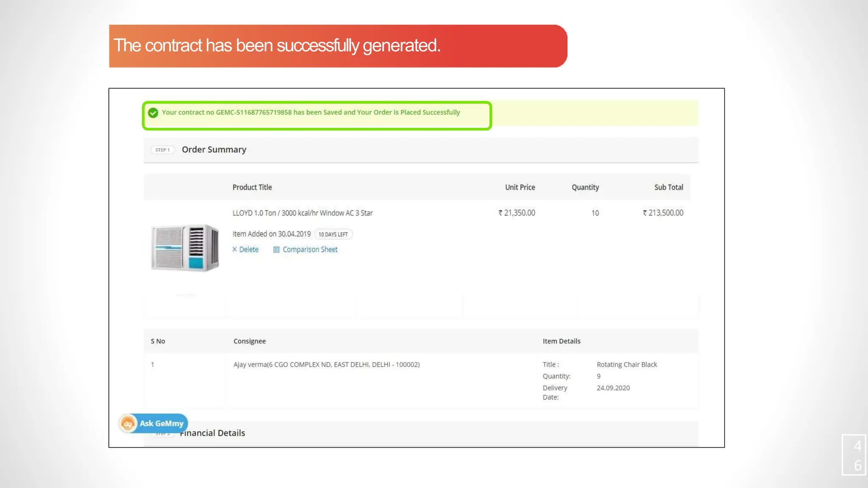This screenshot has width=868, height=488.
Task: Click the Unit Price column header
Action: tap(520, 187)
